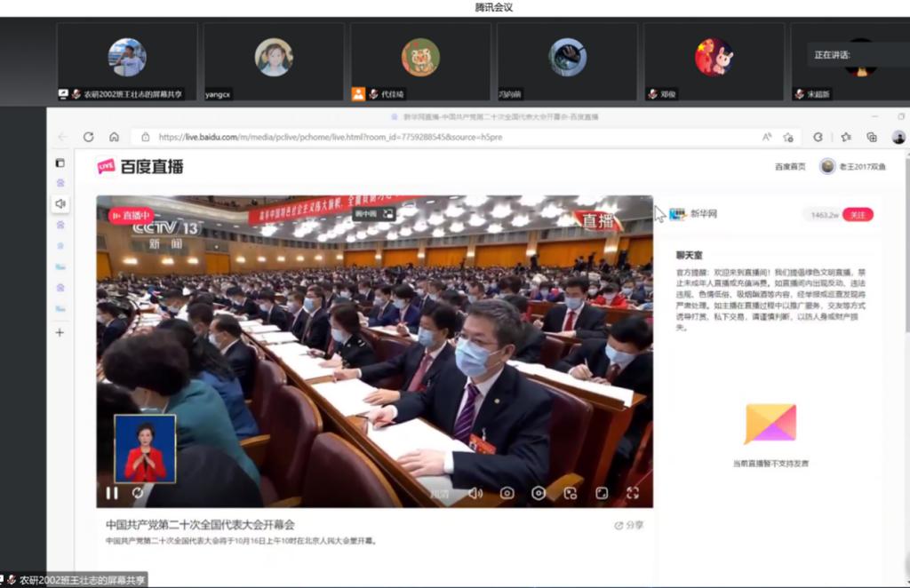Add new tab with sidebar plus
910x588 pixels.
click(60, 332)
